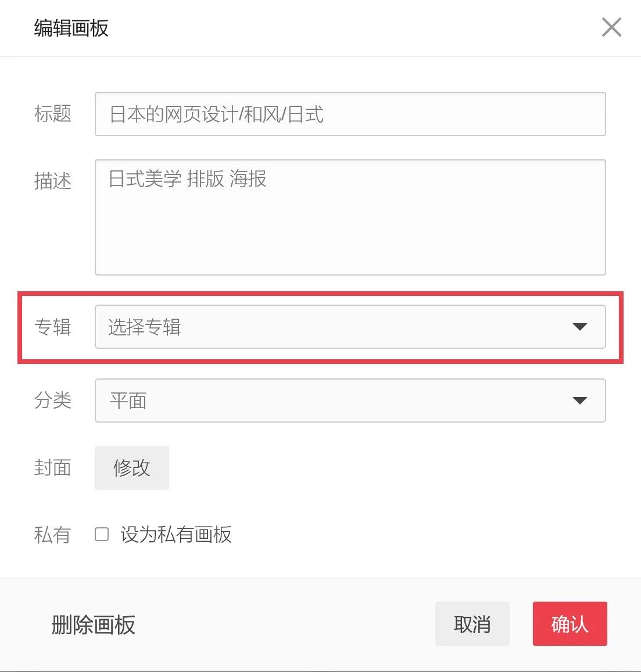Enable the 设为私有画板 checkbox
The image size is (641, 672).
(x=102, y=534)
